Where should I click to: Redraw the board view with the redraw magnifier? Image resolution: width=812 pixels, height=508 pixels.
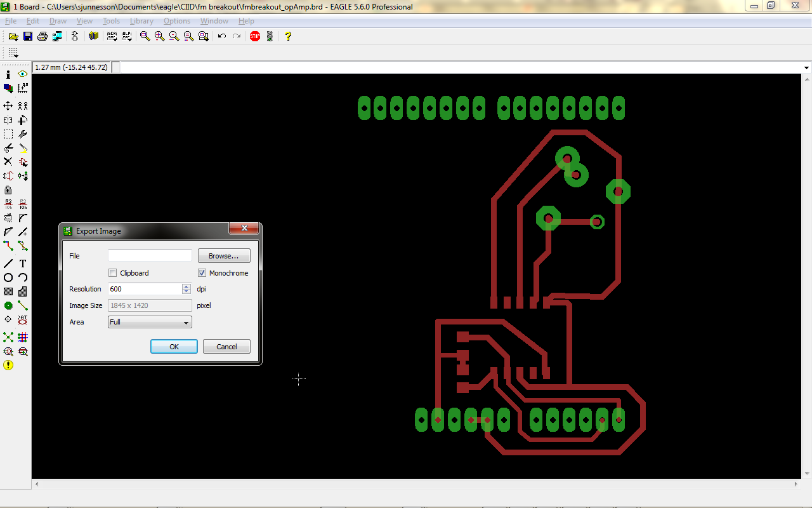point(189,36)
